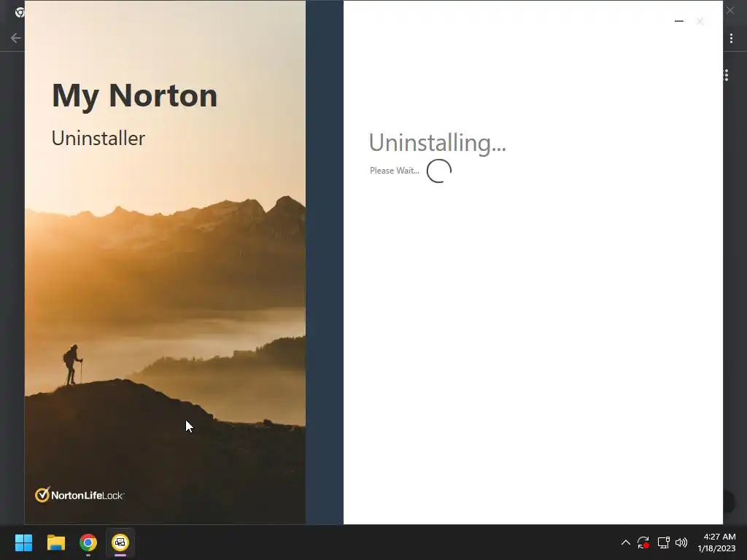Switch to Google Chrome in the taskbar

(x=88, y=542)
